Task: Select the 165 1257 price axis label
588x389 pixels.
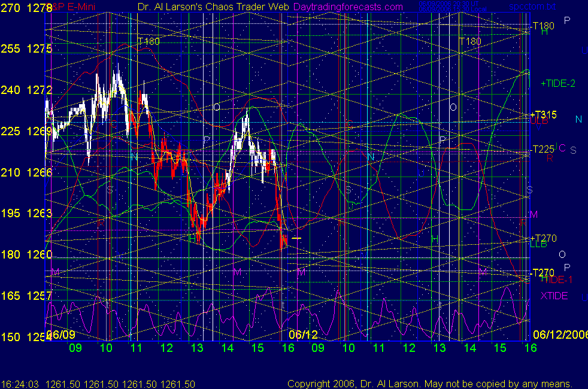Action: [26, 296]
